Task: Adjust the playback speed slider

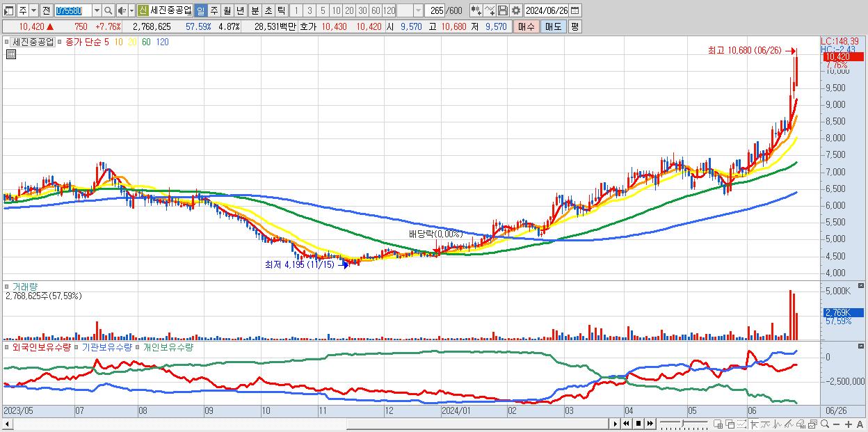Action: click(684, 424)
